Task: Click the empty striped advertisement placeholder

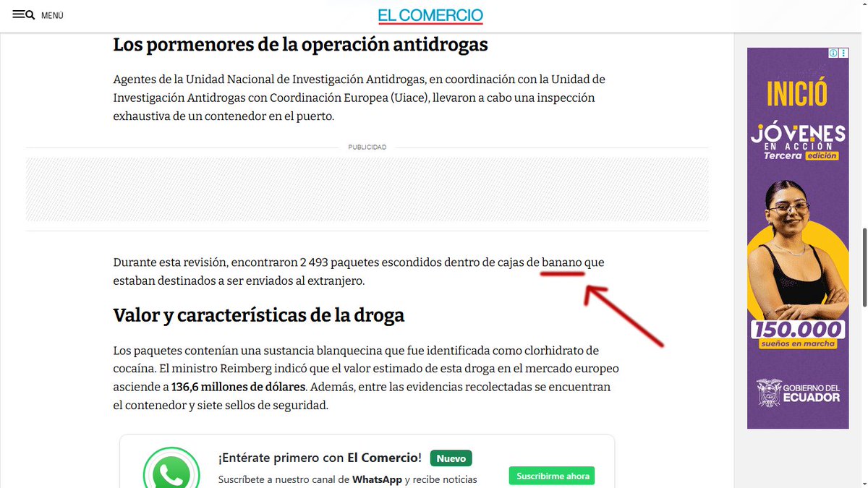Action: [x=367, y=189]
